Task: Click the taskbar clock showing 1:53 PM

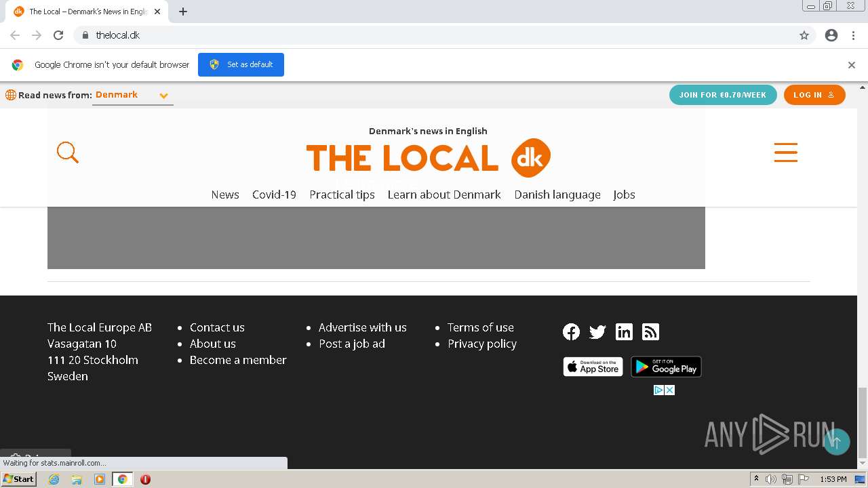Action: click(x=833, y=479)
